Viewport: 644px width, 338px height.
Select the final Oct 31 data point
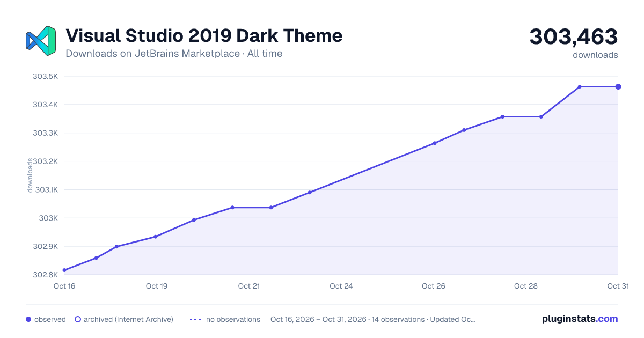point(618,86)
